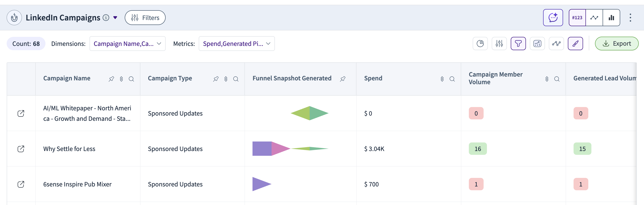The height and width of the screenshot is (205, 644).
Task: Click the paintbrush formatting icon
Action: 575,44
